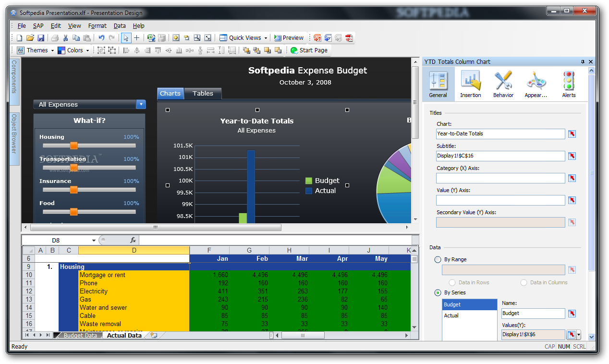Import spreadsheet with the Excel icon

coord(151,38)
